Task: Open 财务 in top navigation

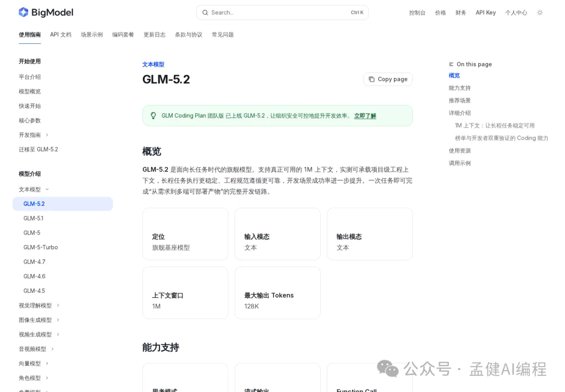Action: pos(460,13)
